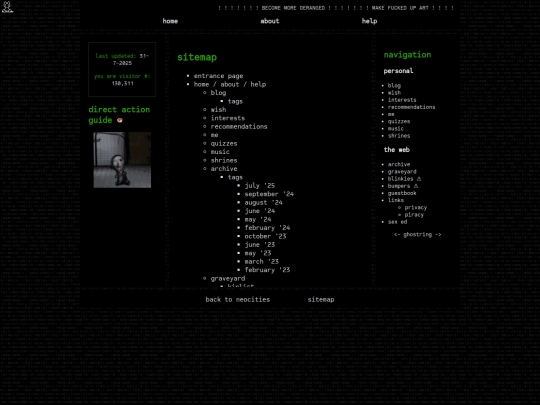The image size is (540, 405).
Task: Click the green sitemap heading
Action: [x=197, y=57]
